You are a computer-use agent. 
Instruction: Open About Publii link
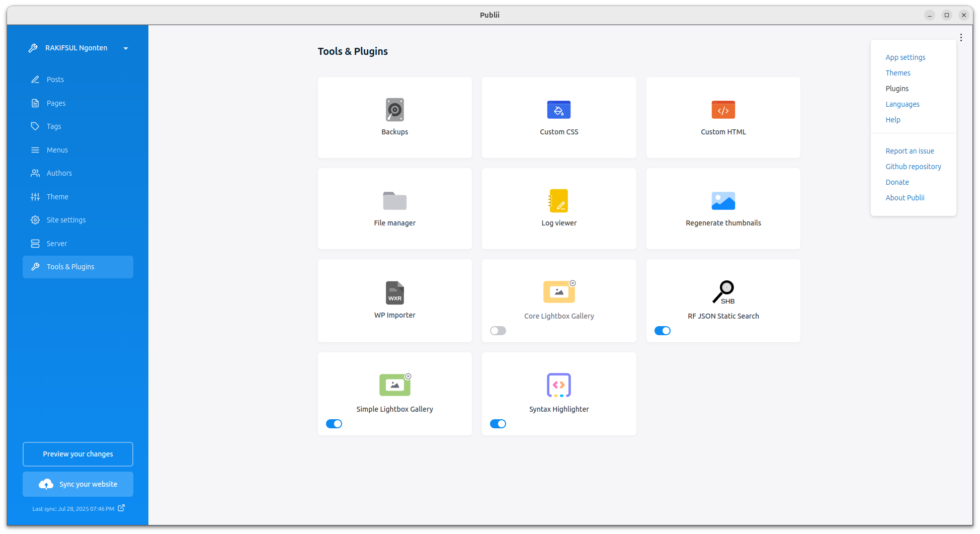[x=905, y=198]
